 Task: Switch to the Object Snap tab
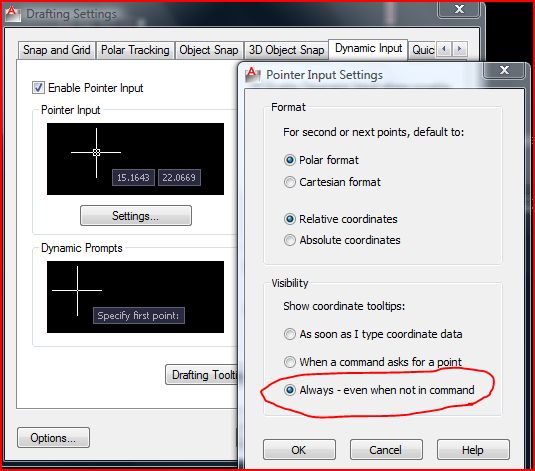(209, 50)
